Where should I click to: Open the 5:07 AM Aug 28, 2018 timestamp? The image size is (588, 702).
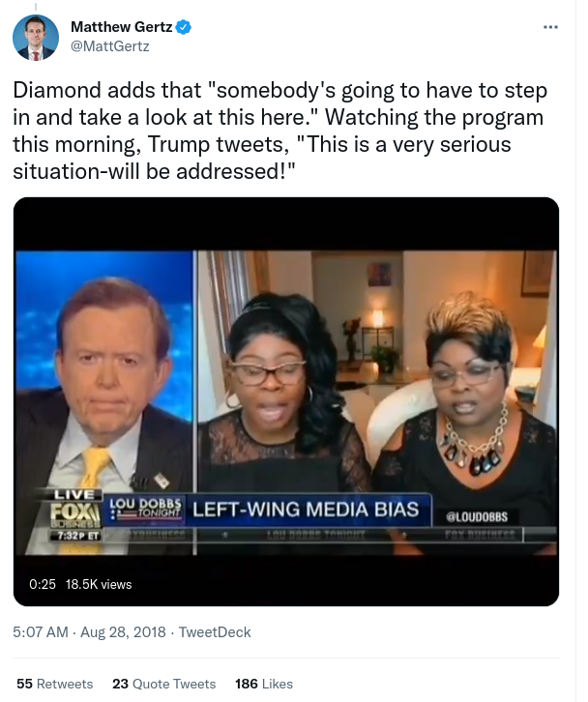[89, 632]
